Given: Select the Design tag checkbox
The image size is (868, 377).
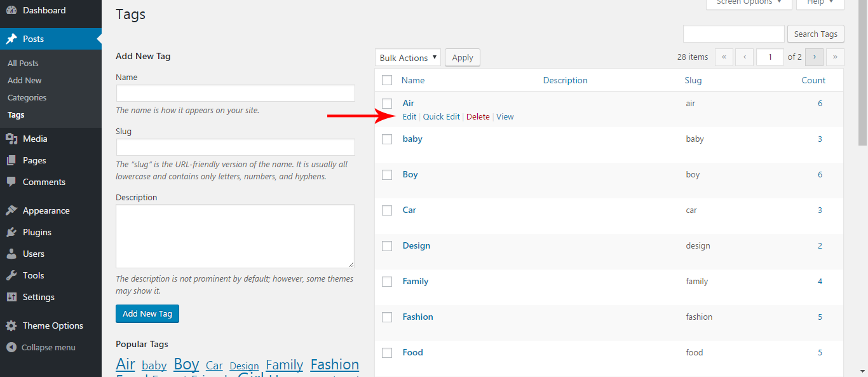Looking at the screenshot, I should point(387,246).
